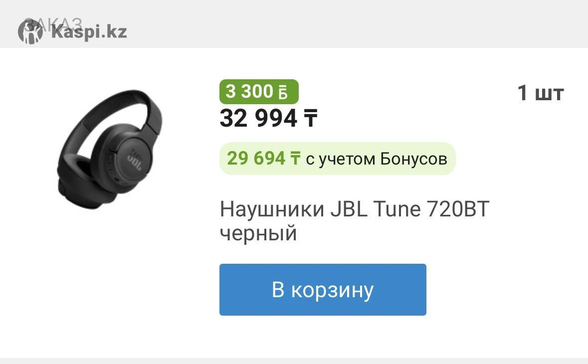
Task: Add item with В корзину button
Action: [x=323, y=289]
